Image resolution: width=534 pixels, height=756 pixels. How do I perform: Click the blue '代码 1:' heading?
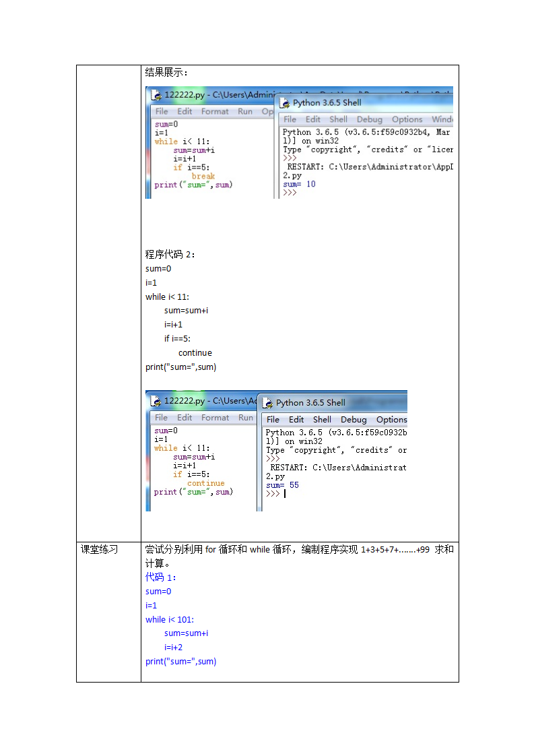(x=160, y=577)
